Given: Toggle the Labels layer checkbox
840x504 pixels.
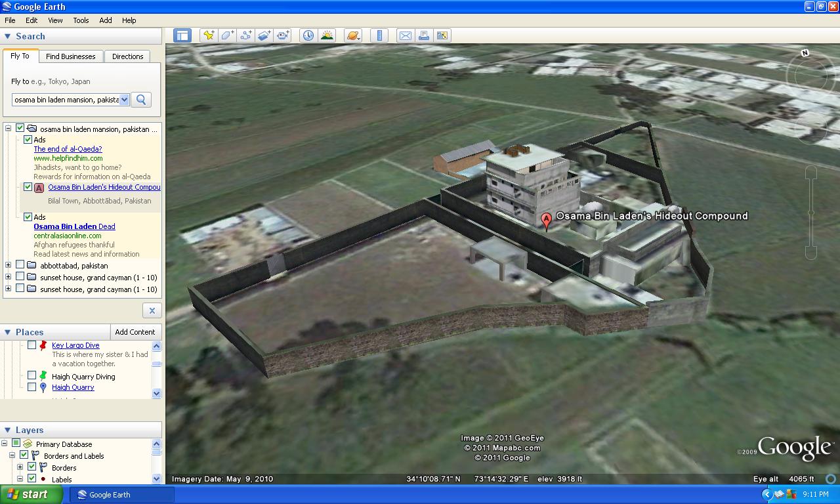Looking at the screenshot, I should [31, 479].
